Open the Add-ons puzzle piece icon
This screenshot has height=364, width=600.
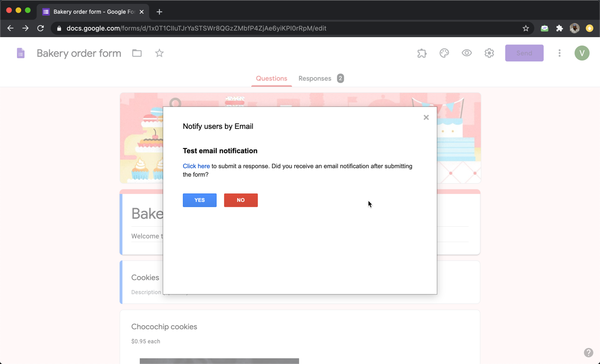[421, 53]
